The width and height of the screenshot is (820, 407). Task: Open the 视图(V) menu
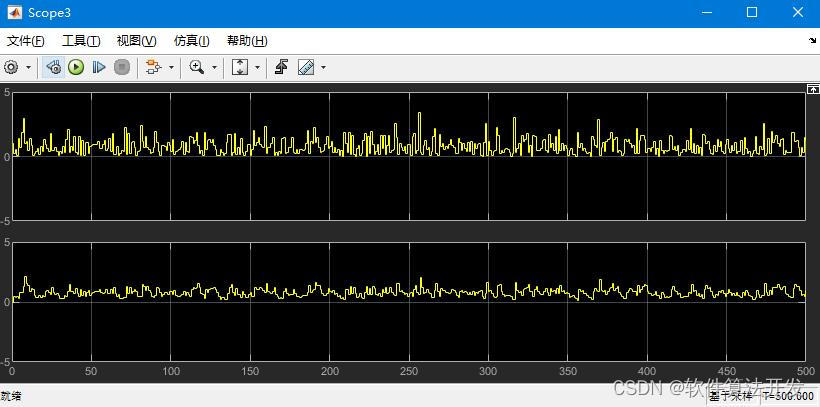(x=136, y=41)
